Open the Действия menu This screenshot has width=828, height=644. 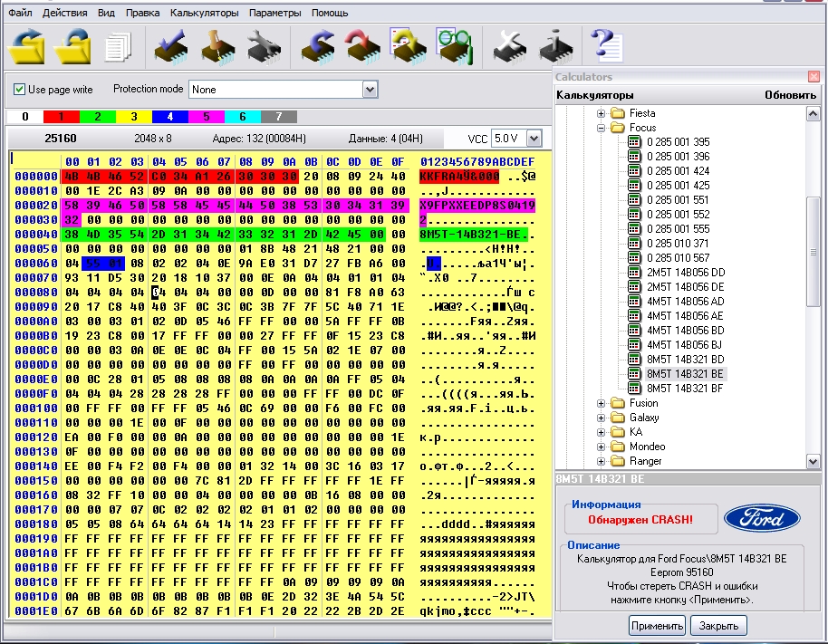[65, 13]
